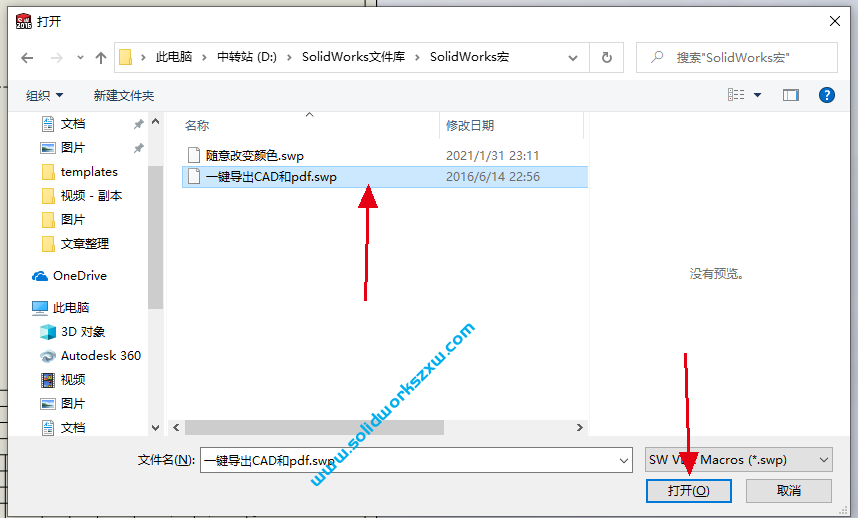Screen dimensions: 858x518
Task: Click the search SolidWorks宏 field
Action: pos(737,57)
